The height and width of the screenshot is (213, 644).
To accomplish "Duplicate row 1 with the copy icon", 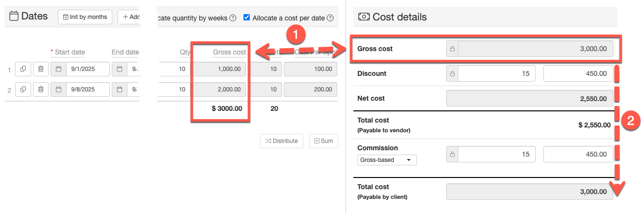I will (x=23, y=69).
